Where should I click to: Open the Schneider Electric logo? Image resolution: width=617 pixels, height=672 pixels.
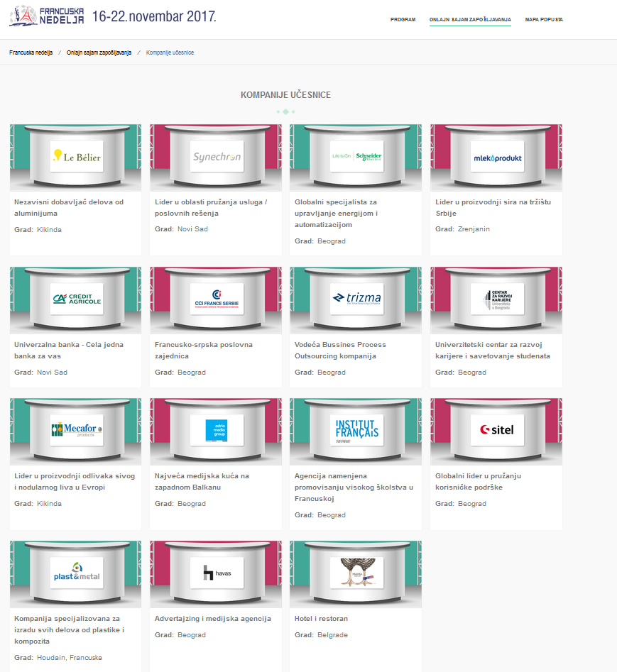tap(356, 156)
